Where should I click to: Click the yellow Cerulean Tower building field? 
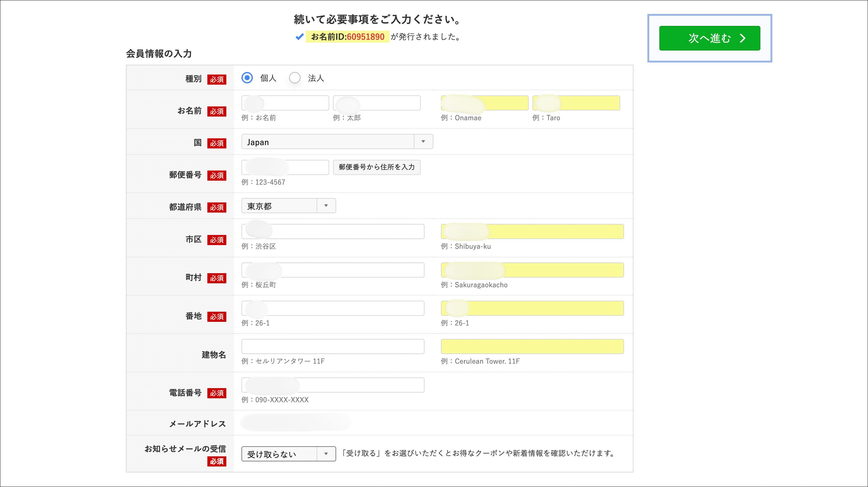point(532,346)
